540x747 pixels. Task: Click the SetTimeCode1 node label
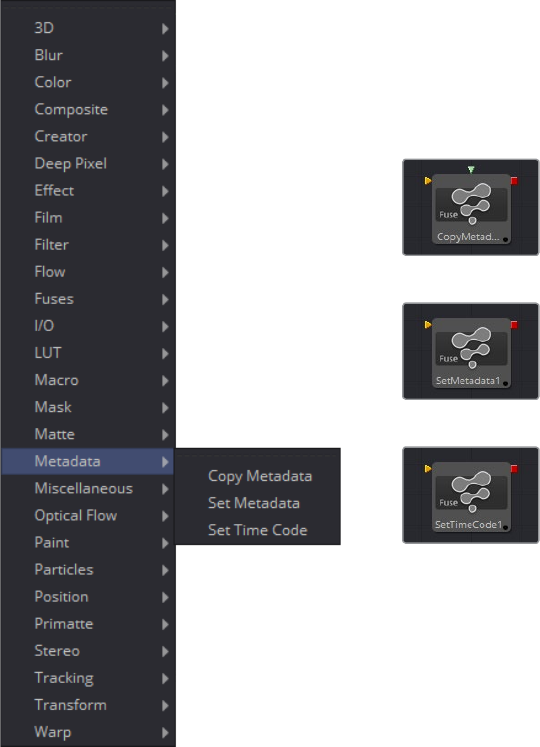pos(469,525)
